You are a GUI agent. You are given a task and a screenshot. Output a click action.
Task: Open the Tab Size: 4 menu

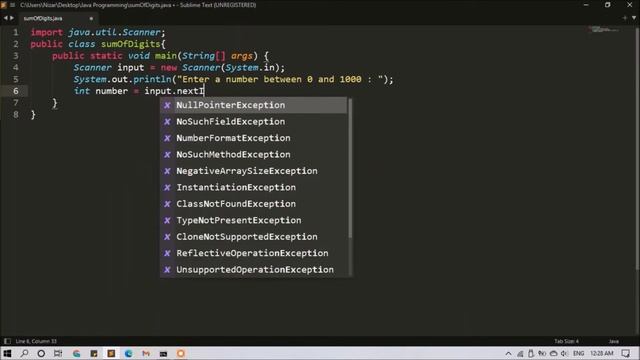coord(567,341)
